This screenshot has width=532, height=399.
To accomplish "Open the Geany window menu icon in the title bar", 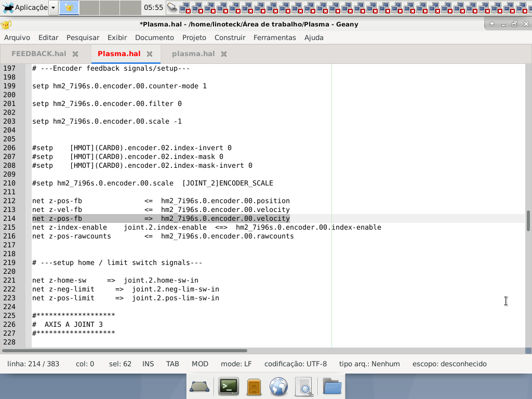I will coord(6,24).
